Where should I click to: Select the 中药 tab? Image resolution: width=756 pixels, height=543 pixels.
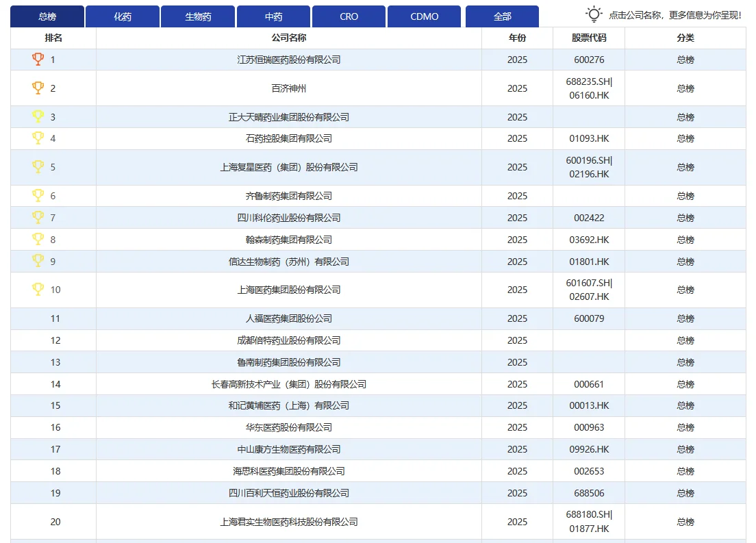click(273, 16)
